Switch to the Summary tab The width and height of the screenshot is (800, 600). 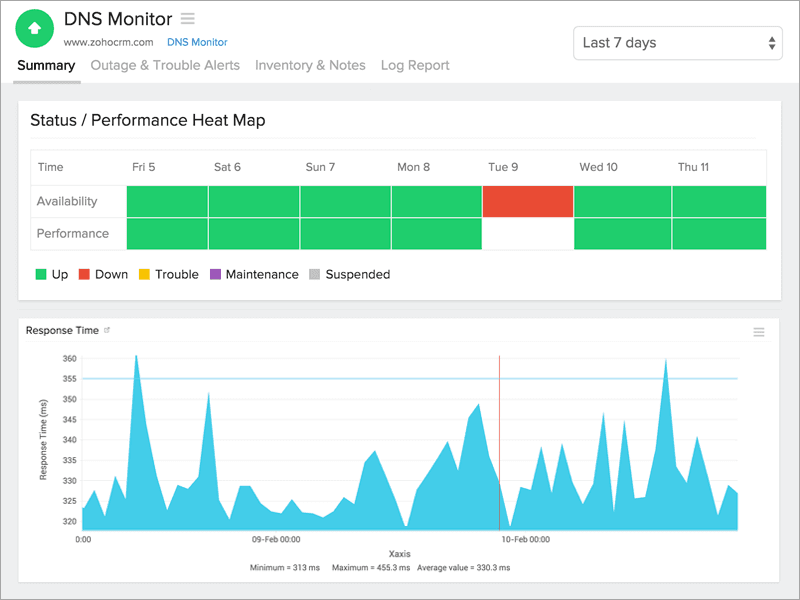[46, 66]
